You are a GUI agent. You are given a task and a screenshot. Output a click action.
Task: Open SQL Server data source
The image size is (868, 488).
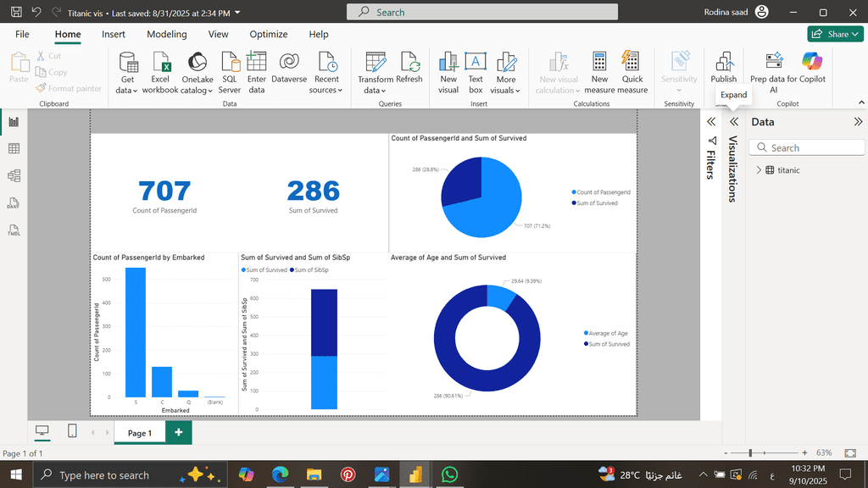click(x=230, y=72)
